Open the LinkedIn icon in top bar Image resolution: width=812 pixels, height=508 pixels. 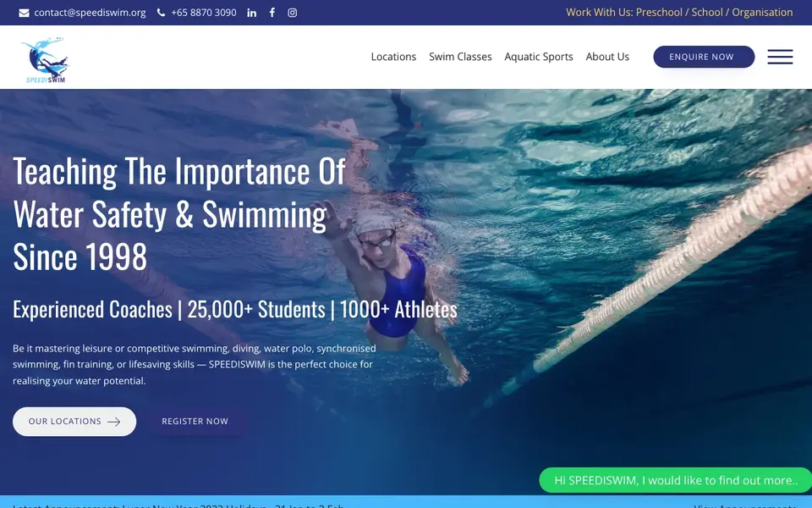(x=252, y=13)
